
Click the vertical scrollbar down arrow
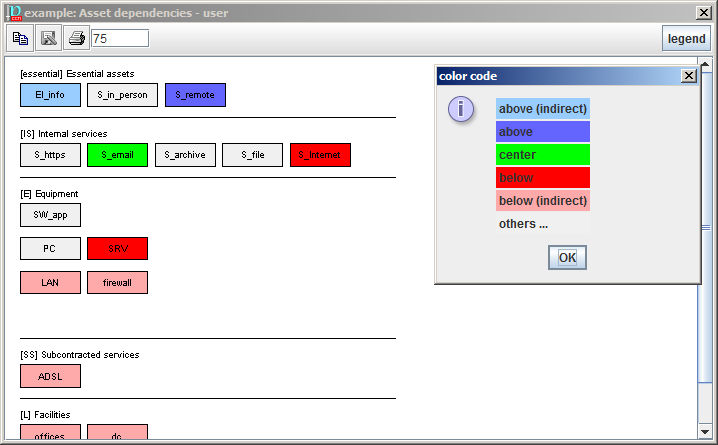(x=706, y=432)
